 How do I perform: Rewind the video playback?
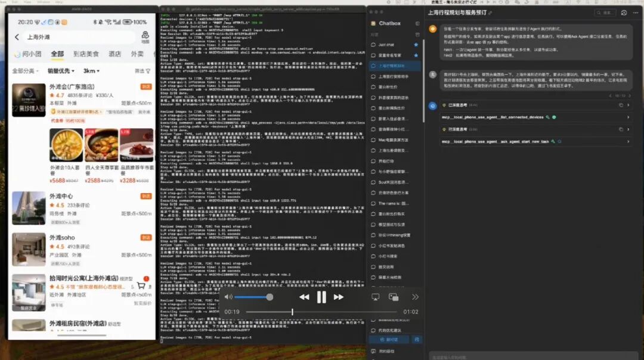point(304,297)
